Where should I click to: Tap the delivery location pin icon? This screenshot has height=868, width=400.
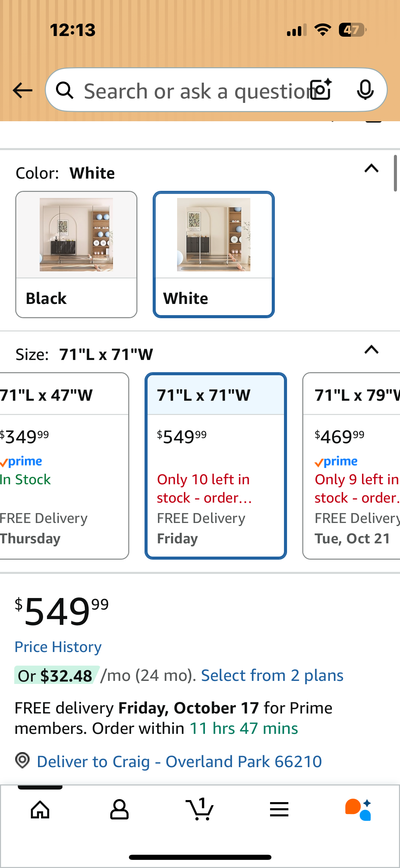pos(22,760)
